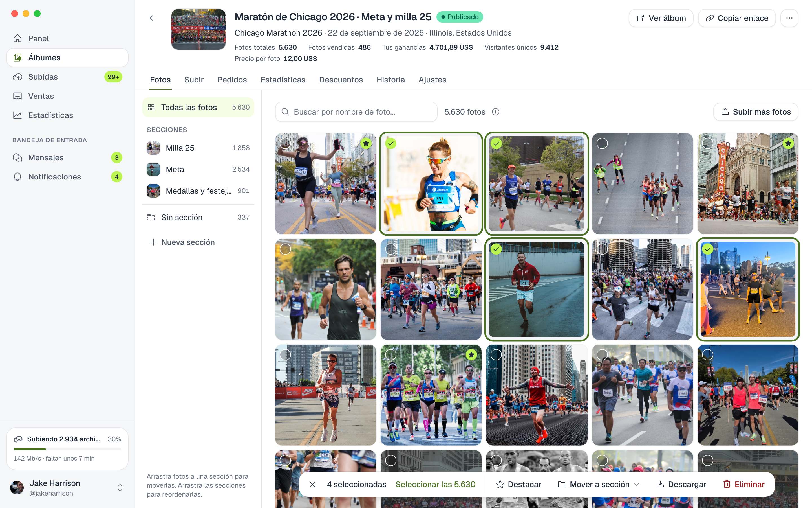Click Subir más fotos button
This screenshot has width=812, height=508.
point(756,112)
